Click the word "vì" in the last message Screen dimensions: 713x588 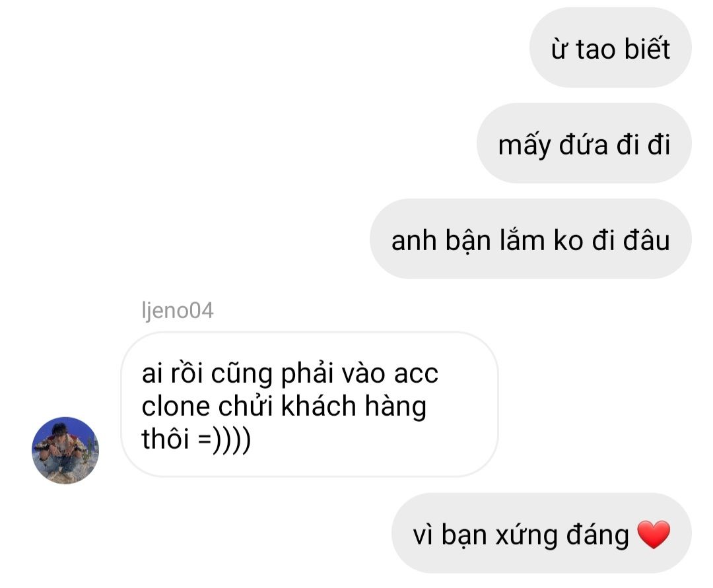(x=423, y=535)
